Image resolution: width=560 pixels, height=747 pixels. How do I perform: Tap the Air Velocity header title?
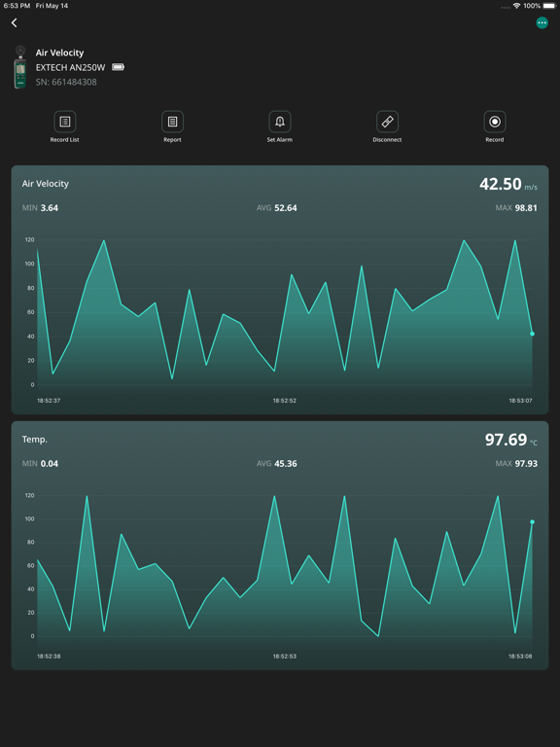[x=59, y=53]
